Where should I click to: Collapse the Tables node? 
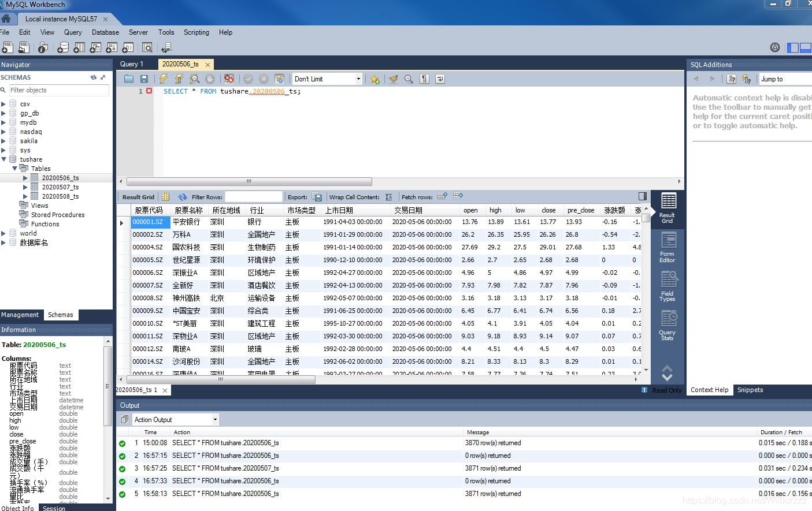14,169
